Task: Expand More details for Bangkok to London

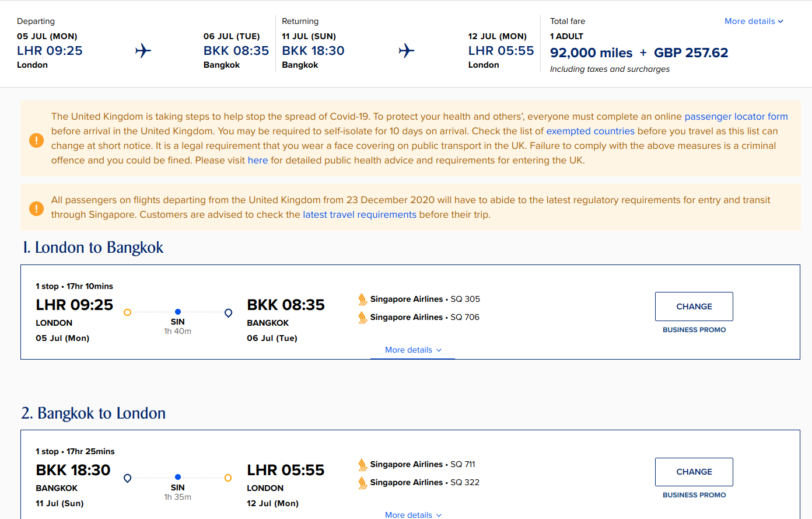Action: click(x=413, y=514)
